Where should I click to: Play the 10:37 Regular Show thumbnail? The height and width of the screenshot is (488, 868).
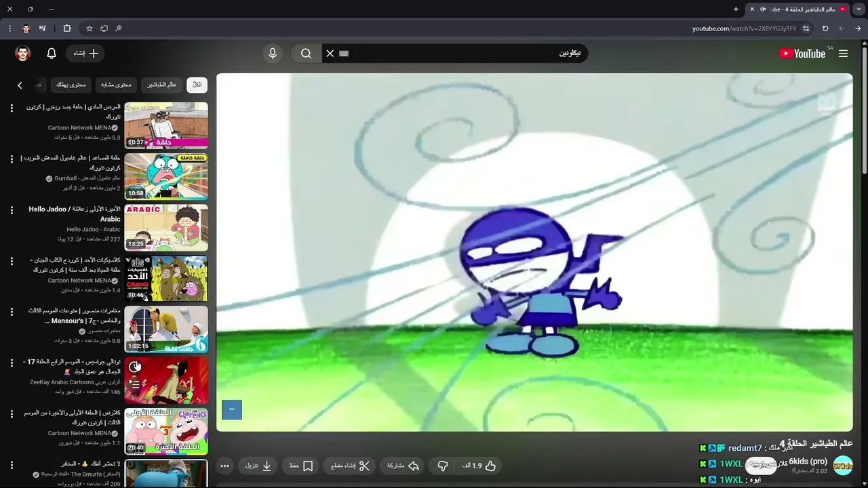[166, 125]
